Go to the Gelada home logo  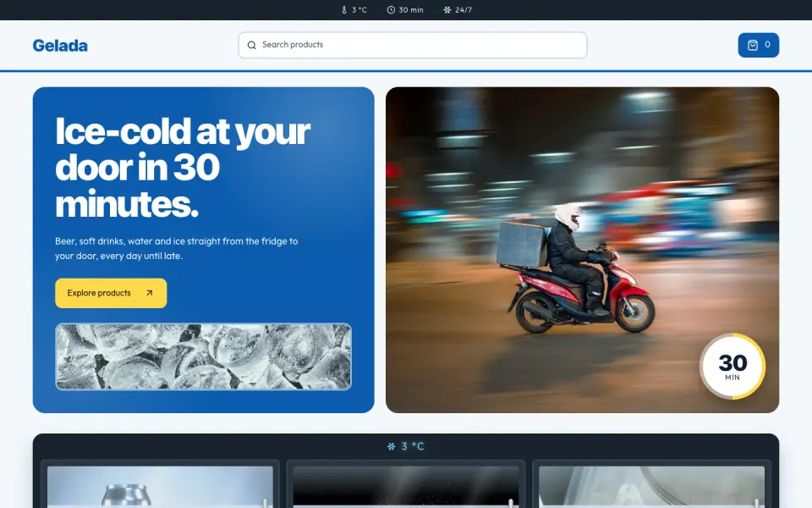[60, 46]
